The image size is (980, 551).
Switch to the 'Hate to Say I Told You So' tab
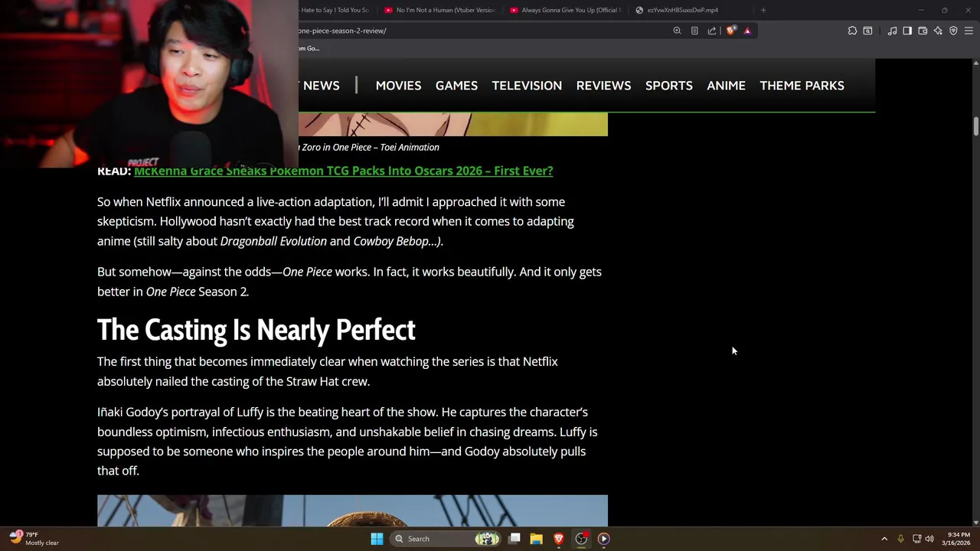[335, 10]
